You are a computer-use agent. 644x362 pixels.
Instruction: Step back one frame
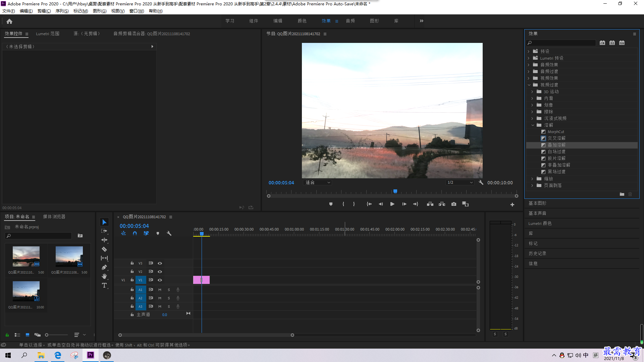pos(381,204)
